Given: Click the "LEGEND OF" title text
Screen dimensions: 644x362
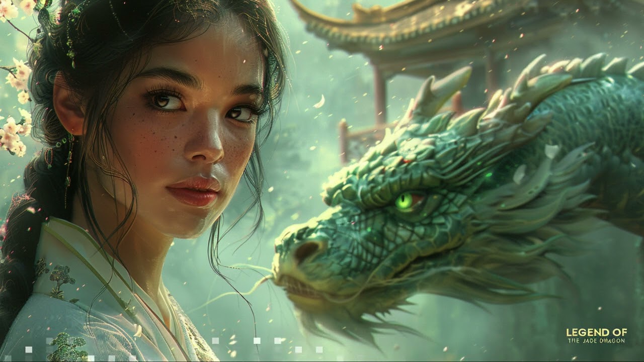Looking at the screenshot, I should (596, 332).
